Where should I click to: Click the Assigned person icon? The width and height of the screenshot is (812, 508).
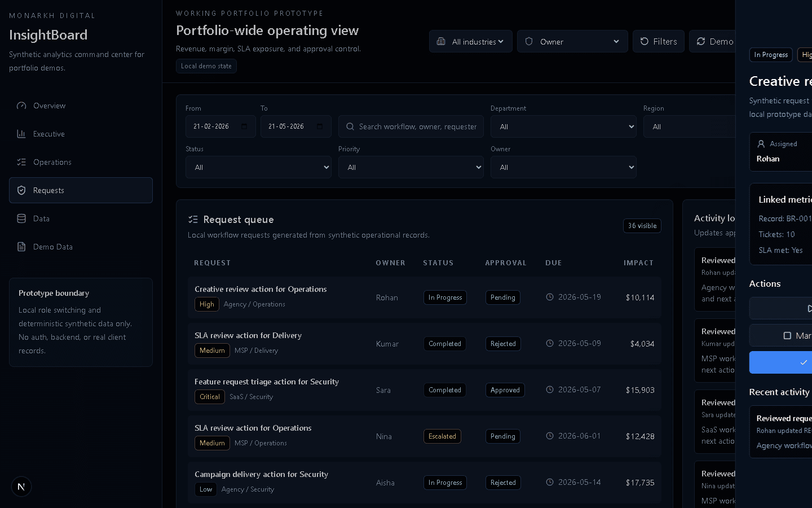point(761,144)
